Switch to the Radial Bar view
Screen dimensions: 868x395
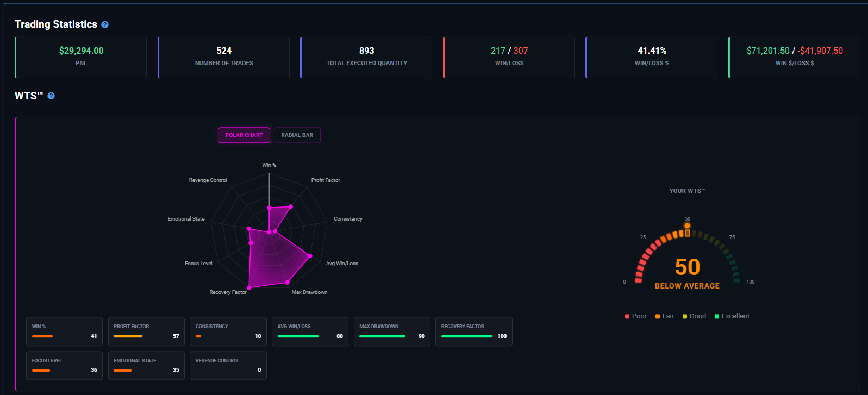pos(297,135)
